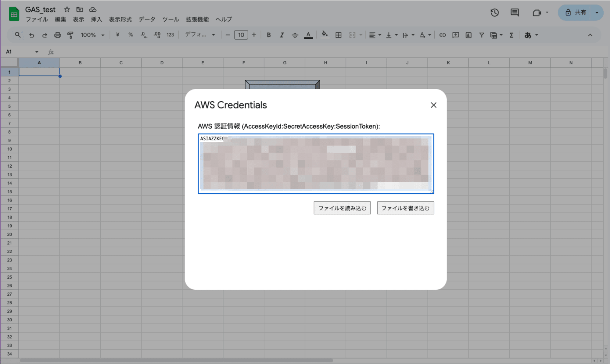The height and width of the screenshot is (364, 610).
Task: Increase decimal places
Action: (157, 35)
